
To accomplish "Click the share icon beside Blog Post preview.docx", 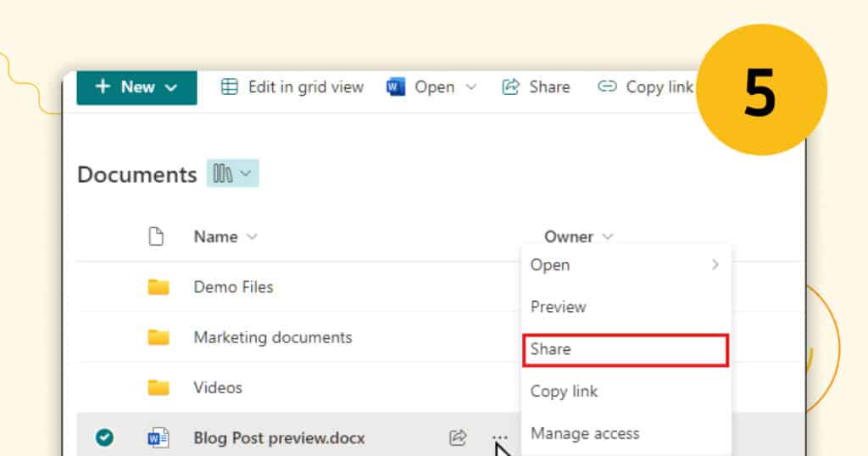I will coord(458,437).
